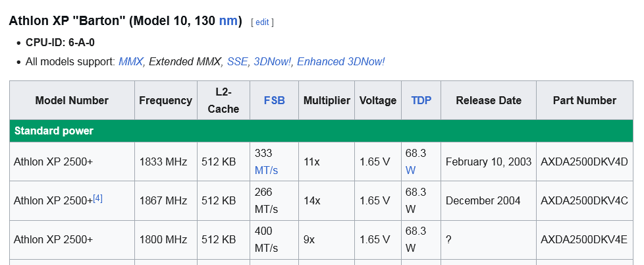Open the W watt unit link
Viewport: 644px width, 265px height.
pyautogui.click(x=411, y=170)
